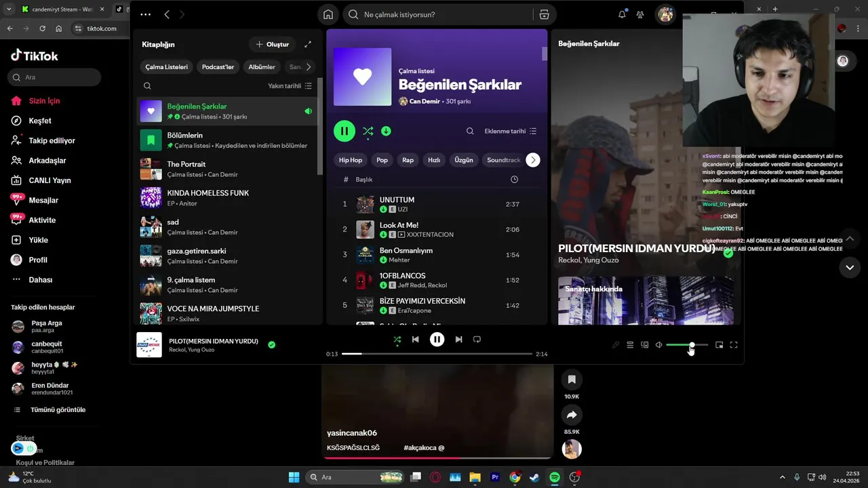Screen dimensions: 868x488
Task: Mute using the speaker icon in Spotify
Action: tap(658, 345)
